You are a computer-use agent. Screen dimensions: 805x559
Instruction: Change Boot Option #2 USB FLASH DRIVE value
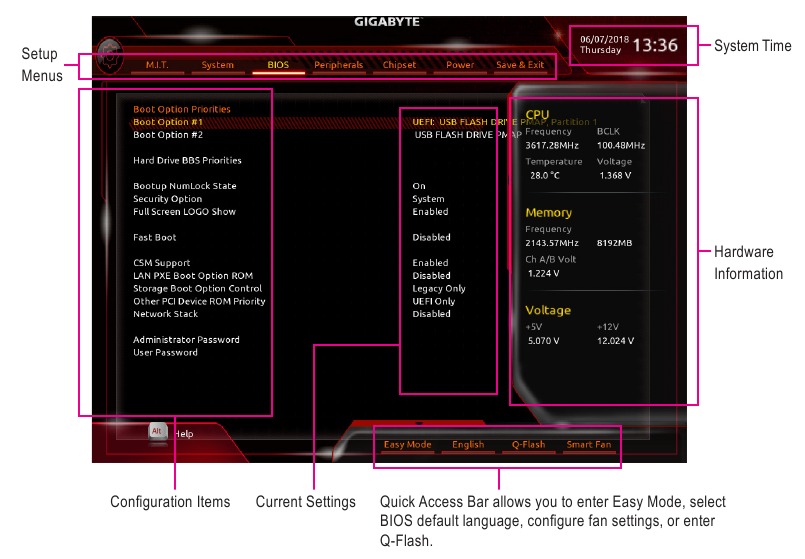[x=467, y=135]
